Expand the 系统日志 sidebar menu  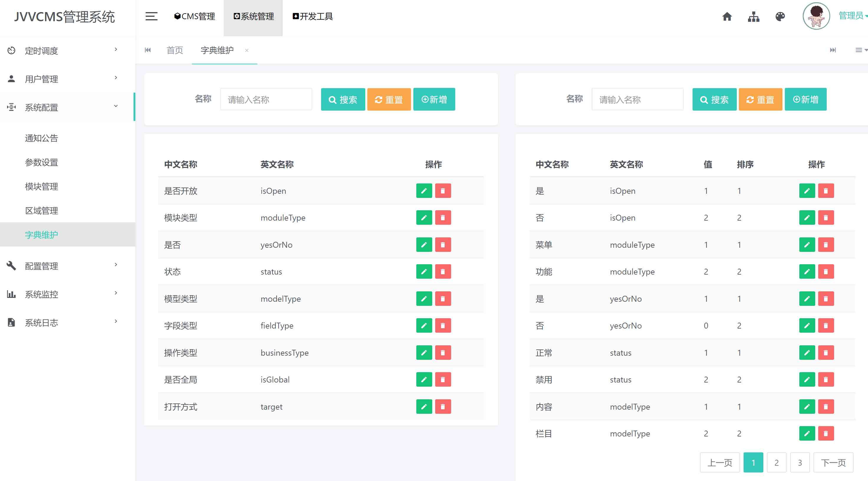point(68,323)
